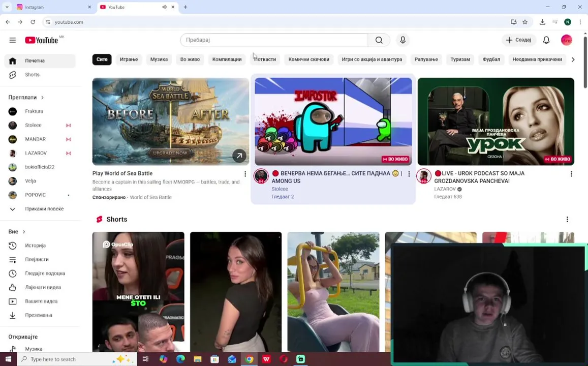Reload the page
This screenshot has width=588, height=366.
33,22
